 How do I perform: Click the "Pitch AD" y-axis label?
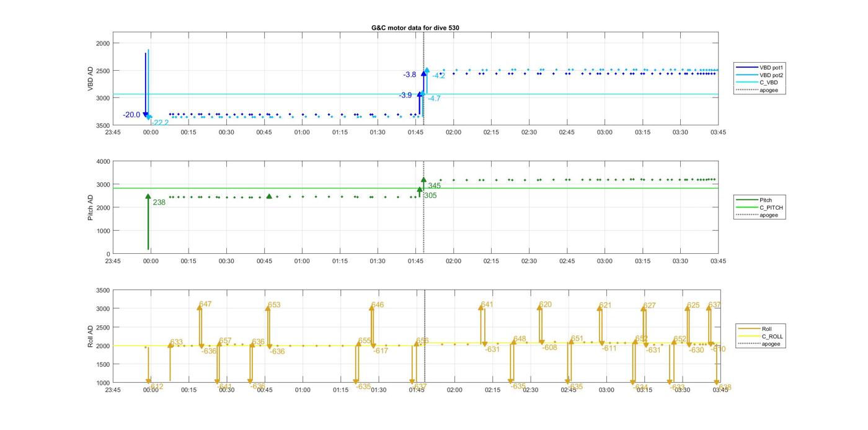click(91, 207)
